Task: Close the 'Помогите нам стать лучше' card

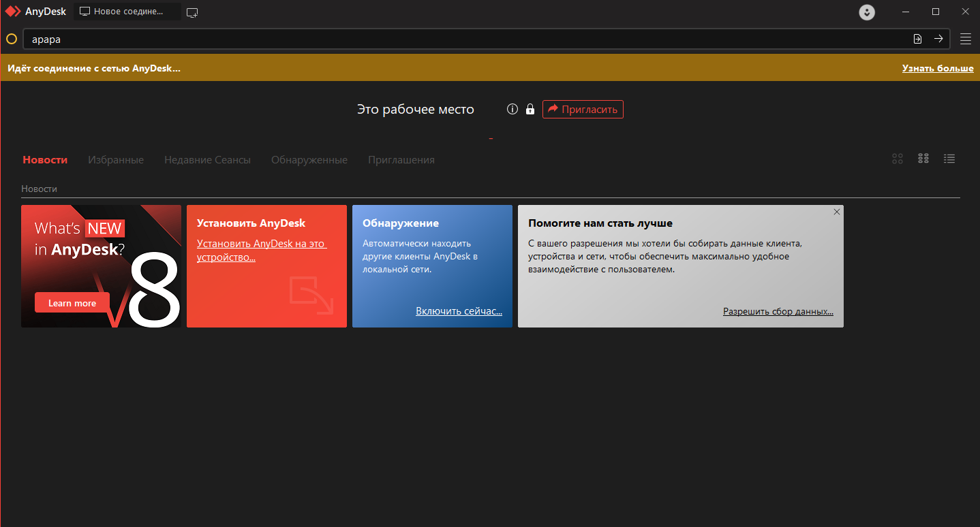Action: pyautogui.click(x=837, y=212)
